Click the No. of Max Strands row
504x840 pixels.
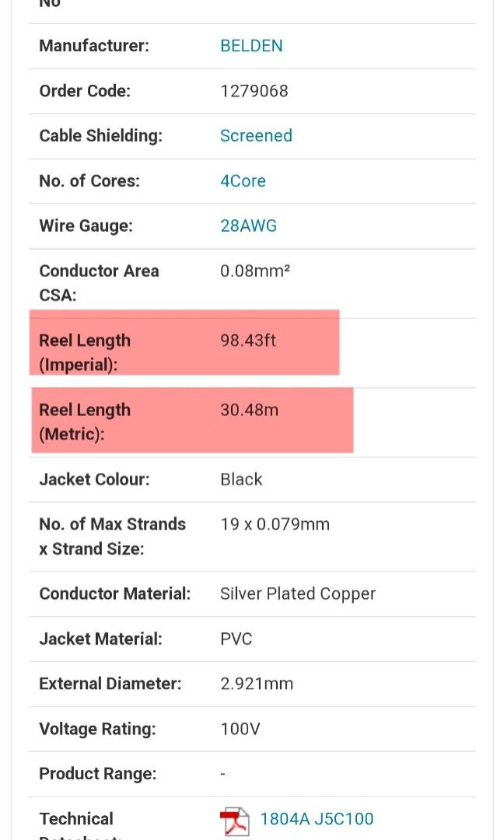(x=112, y=536)
